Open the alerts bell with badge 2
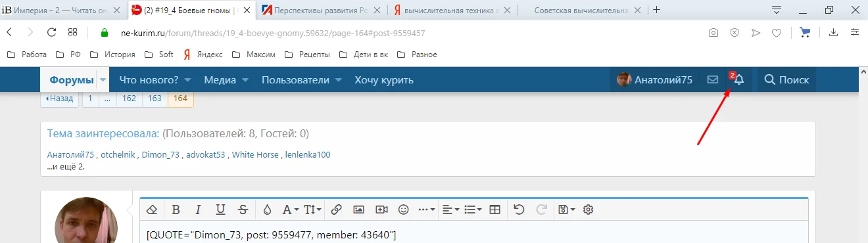Image resolution: width=868 pixels, height=243 pixels. (738, 79)
